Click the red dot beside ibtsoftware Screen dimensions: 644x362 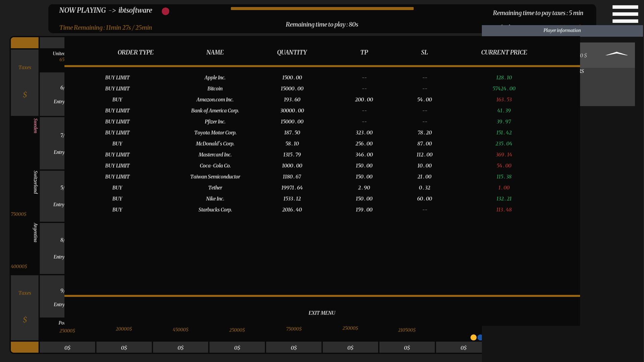point(165,11)
